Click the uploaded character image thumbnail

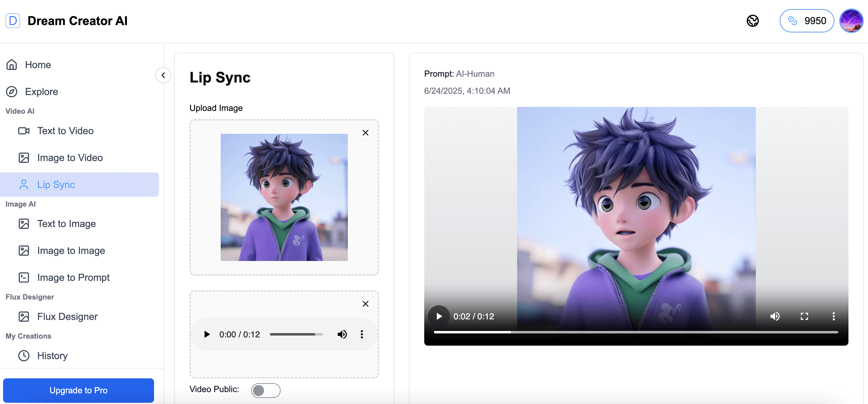click(284, 197)
